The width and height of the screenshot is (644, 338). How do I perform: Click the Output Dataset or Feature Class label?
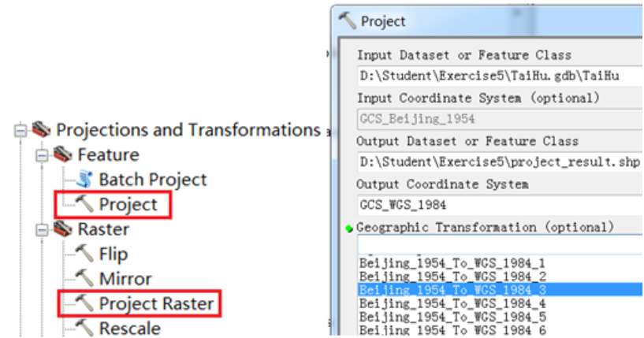[x=467, y=141]
